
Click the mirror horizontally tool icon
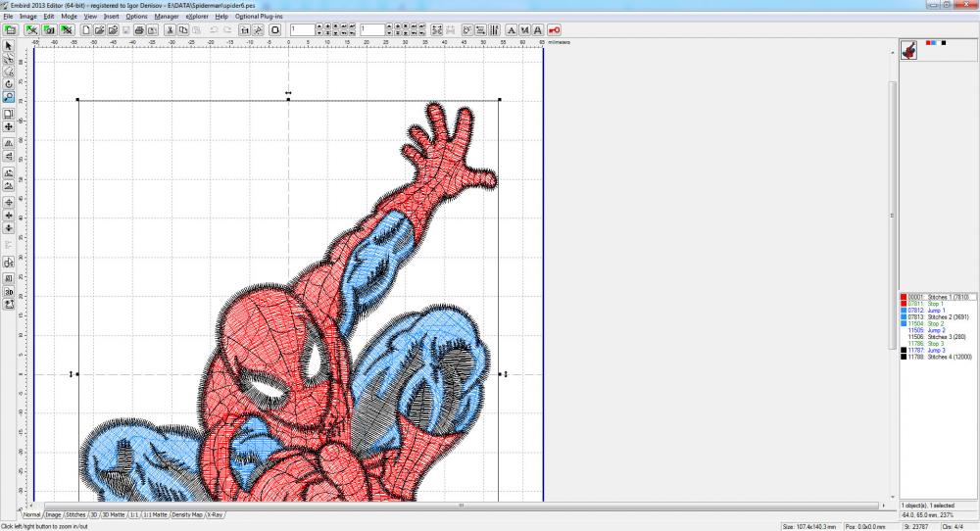tap(8, 143)
